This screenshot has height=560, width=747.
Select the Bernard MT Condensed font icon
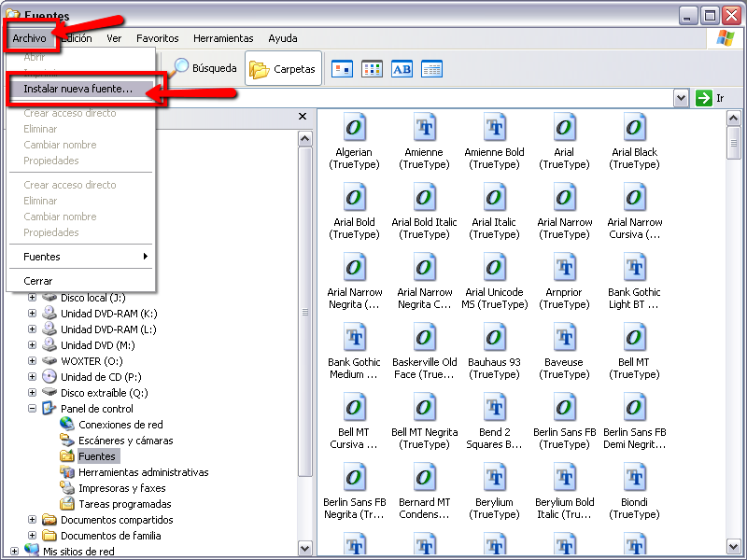424,477
